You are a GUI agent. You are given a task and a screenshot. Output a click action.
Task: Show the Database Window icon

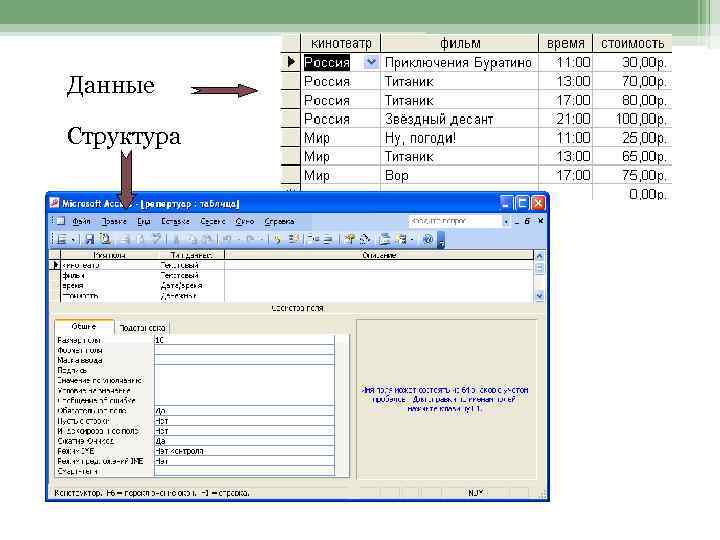pos(385,239)
